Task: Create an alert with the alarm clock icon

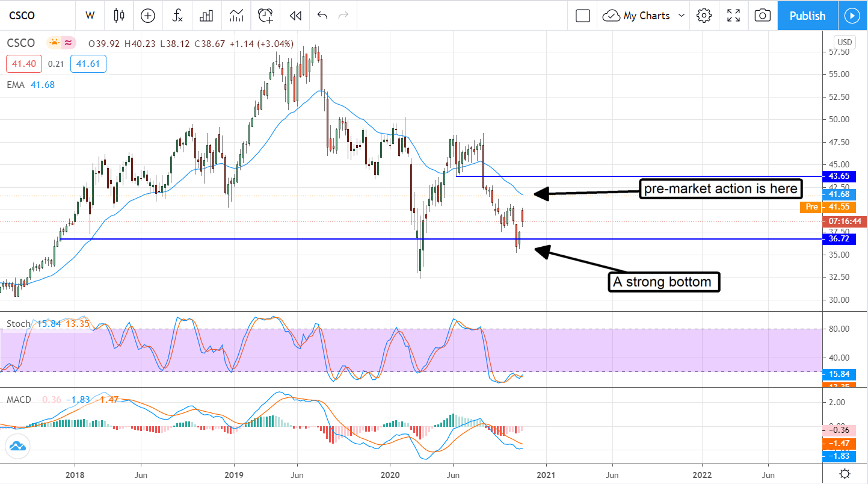Action: tap(266, 16)
